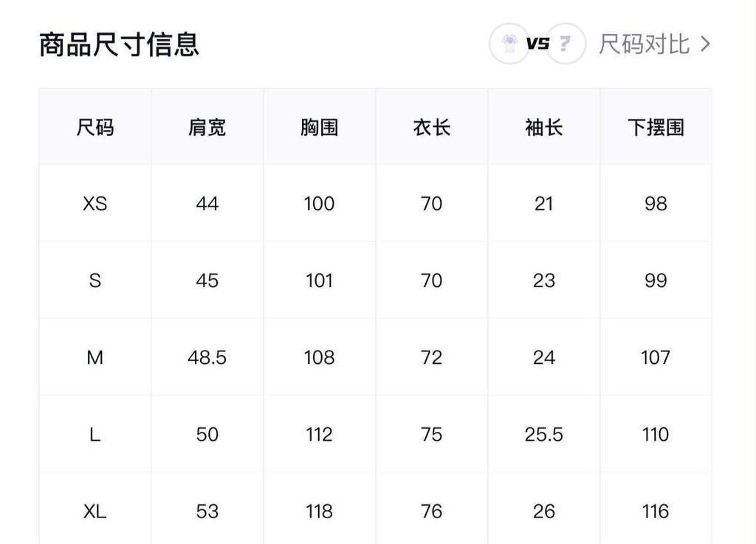
Task: Click the 胸围 column header
Action: pos(319,127)
